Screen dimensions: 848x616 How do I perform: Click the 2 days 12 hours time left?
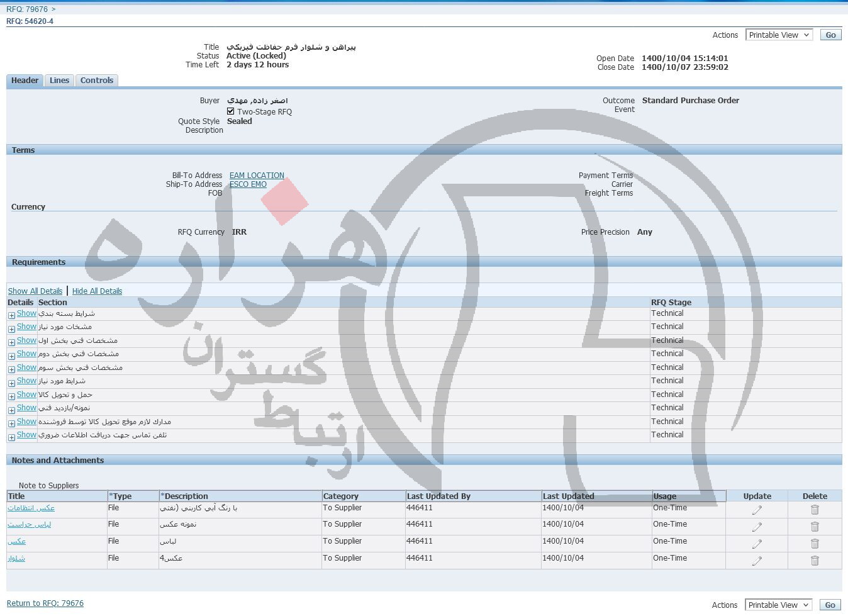(258, 65)
